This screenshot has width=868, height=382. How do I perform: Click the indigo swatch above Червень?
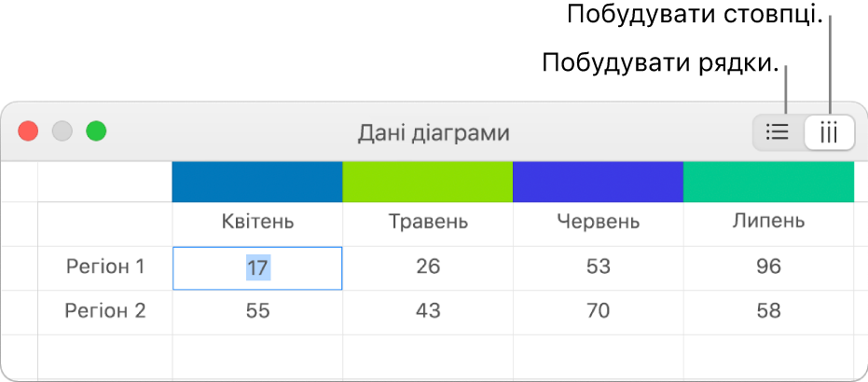(x=599, y=182)
